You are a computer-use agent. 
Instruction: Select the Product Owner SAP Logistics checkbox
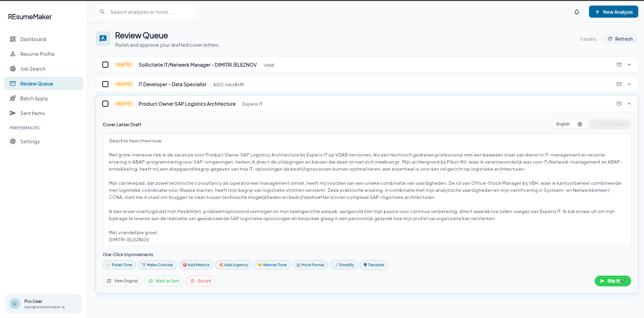coord(105,104)
